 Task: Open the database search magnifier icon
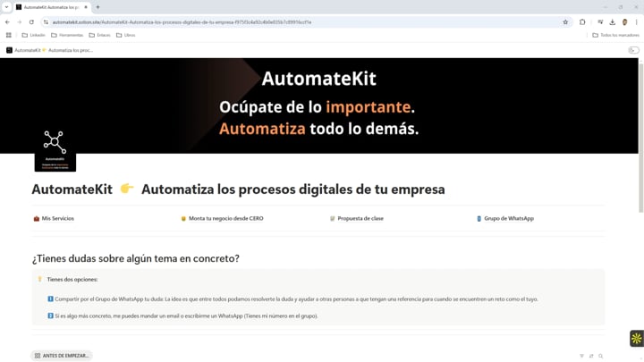pos(600,356)
